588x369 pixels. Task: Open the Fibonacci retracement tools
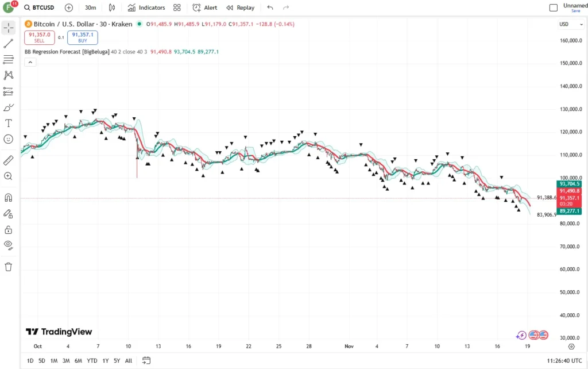pyautogui.click(x=8, y=59)
